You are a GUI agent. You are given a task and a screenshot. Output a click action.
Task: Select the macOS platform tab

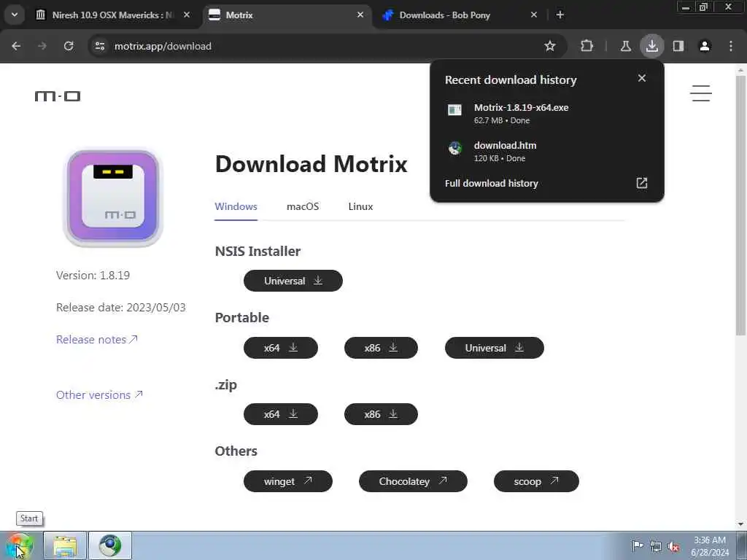[303, 206]
